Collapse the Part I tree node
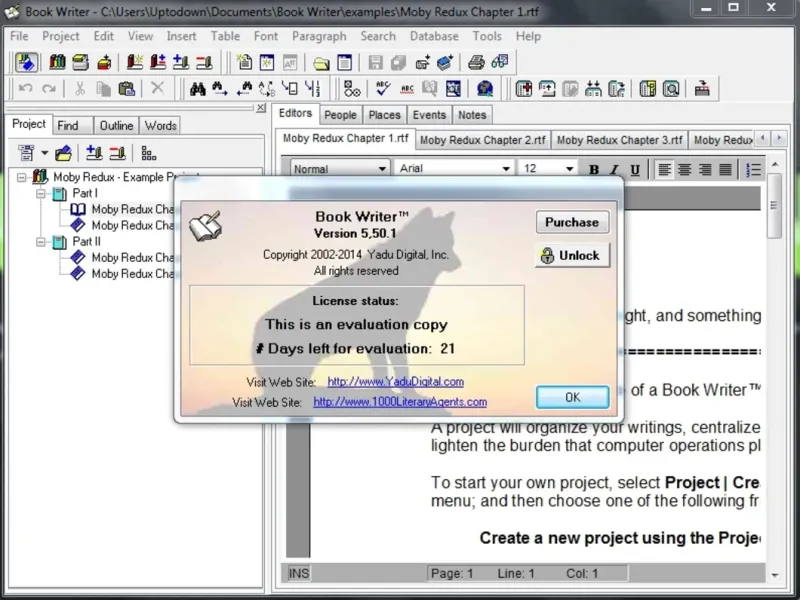Screen dimensions: 800x600 point(41,194)
